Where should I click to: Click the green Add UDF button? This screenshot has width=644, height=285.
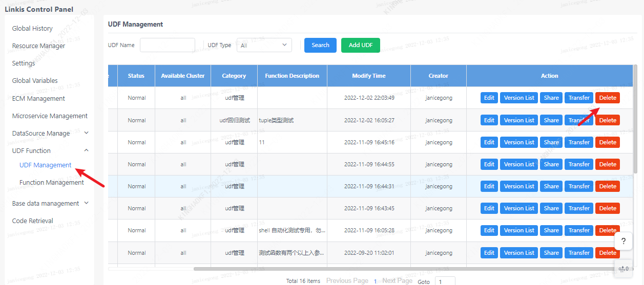(x=360, y=45)
